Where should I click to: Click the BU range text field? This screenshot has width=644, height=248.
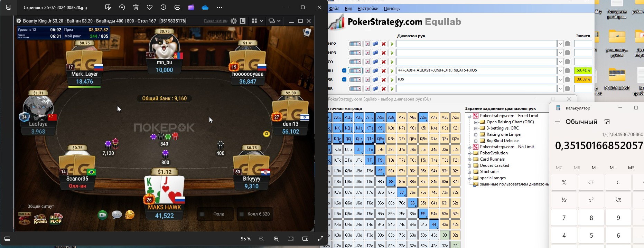click(476, 70)
